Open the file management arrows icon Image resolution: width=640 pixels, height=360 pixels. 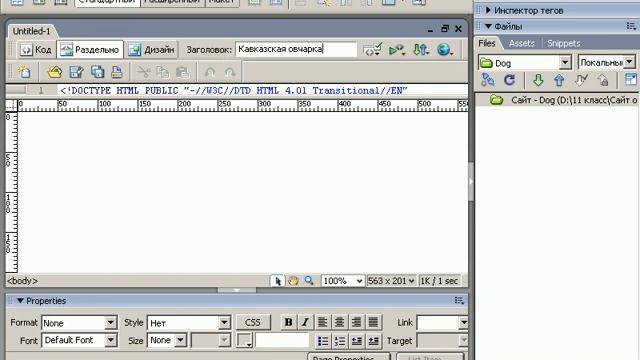(420, 50)
